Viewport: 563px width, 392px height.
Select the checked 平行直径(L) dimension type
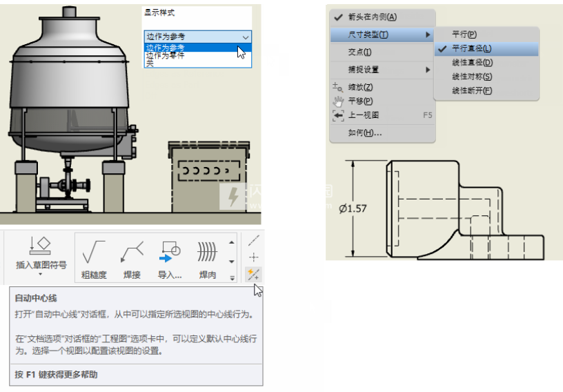point(471,48)
